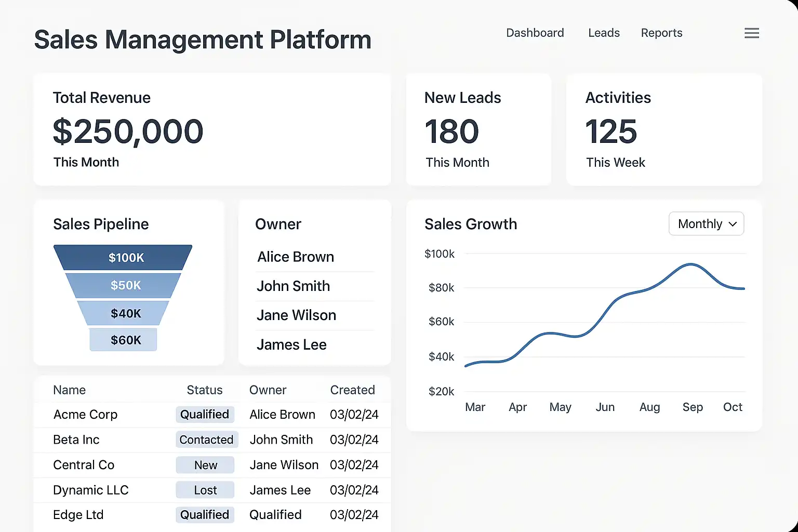Click the New status badge for Central Co
The height and width of the screenshot is (532, 798).
point(205,465)
